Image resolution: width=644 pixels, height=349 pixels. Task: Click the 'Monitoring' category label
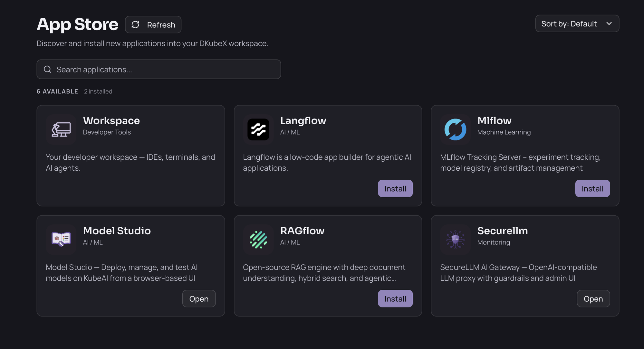tap(494, 242)
